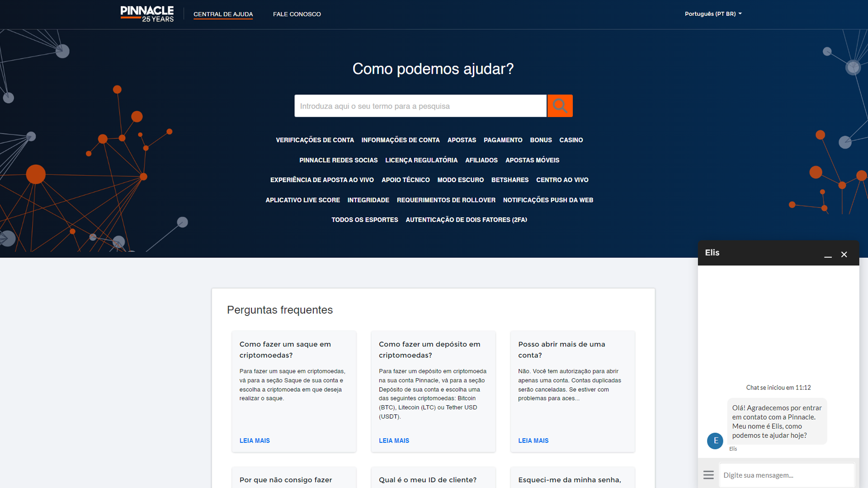Click the search input field
Screen dimensions: 868x488
coord(420,106)
